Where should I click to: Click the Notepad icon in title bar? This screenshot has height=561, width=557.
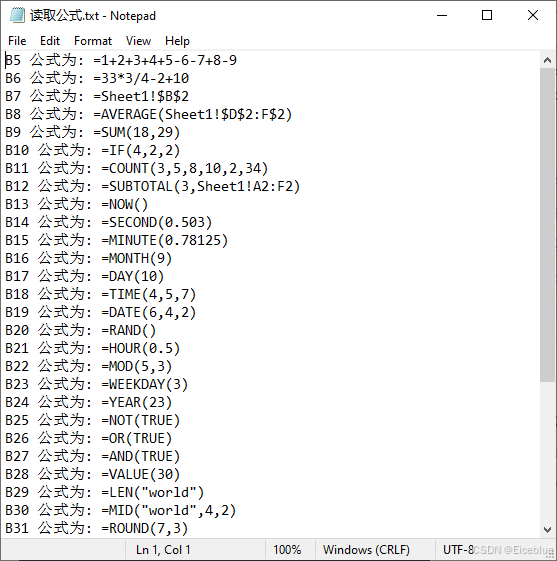(17, 16)
